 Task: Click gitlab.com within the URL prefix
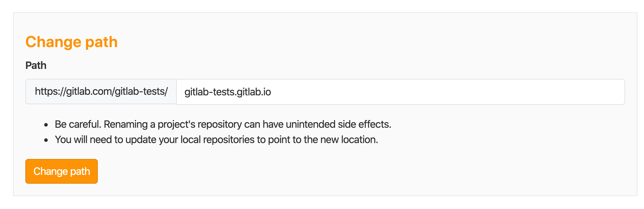pos(89,92)
